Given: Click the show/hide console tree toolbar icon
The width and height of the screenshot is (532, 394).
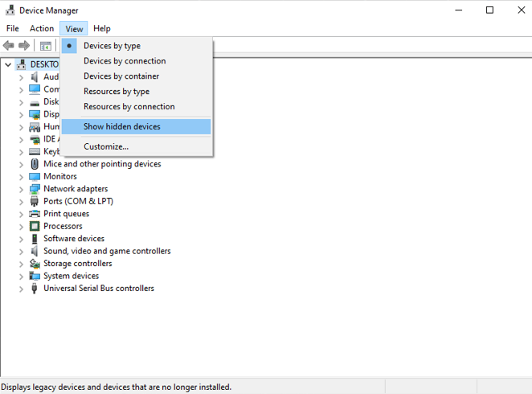Looking at the screenshot, I should click(46, 46).
